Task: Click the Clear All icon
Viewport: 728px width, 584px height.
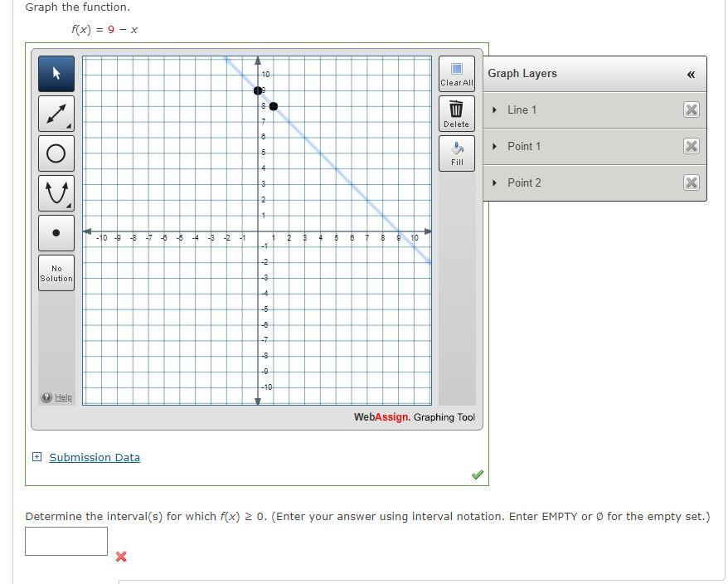Action: (x=456, y=75)
